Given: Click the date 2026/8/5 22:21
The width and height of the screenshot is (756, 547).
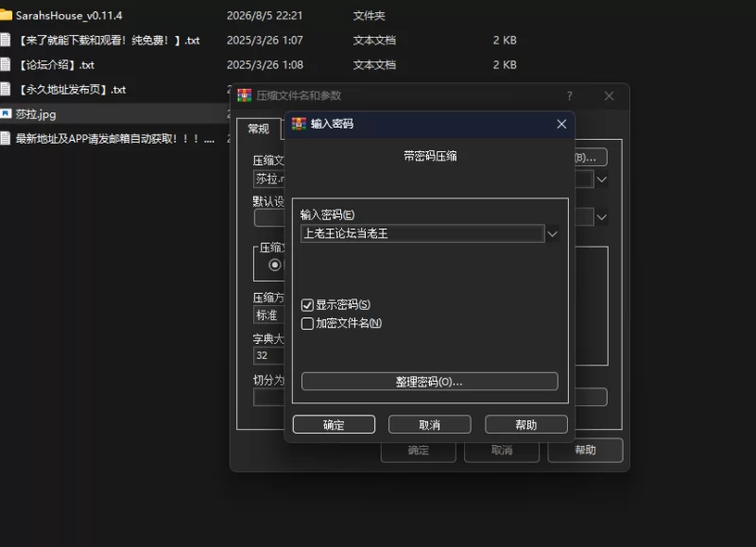Looking at the screenshot, I should [x=265, y=15].
